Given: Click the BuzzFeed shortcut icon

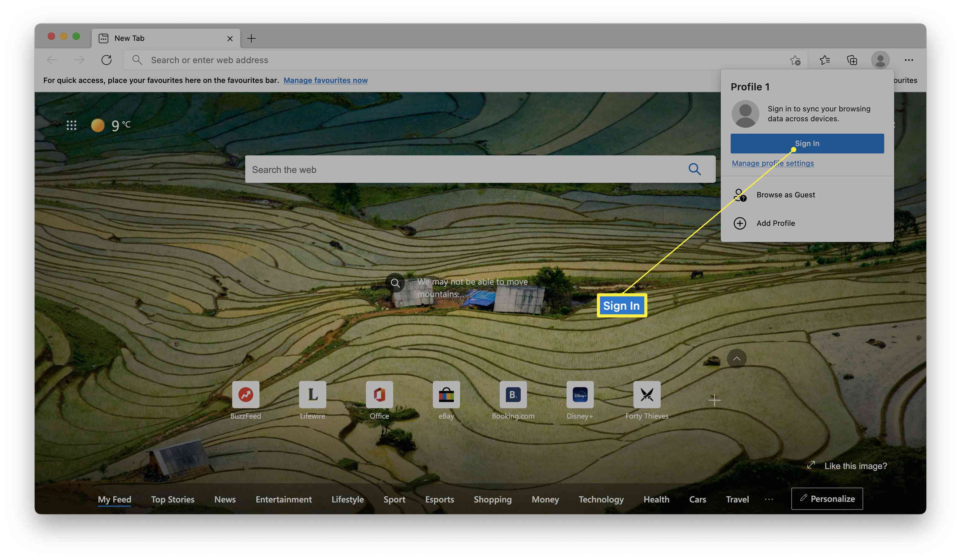Looking at the screenshot, I should 246,394.
